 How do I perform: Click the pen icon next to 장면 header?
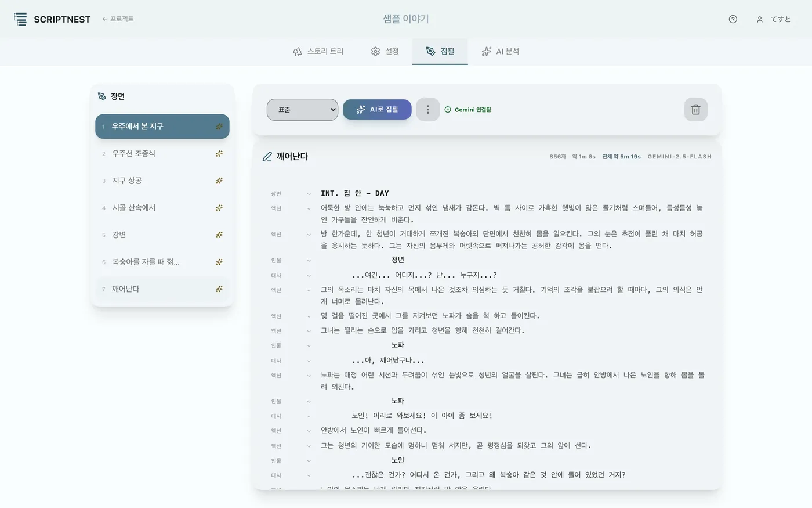tap(102, 96)
